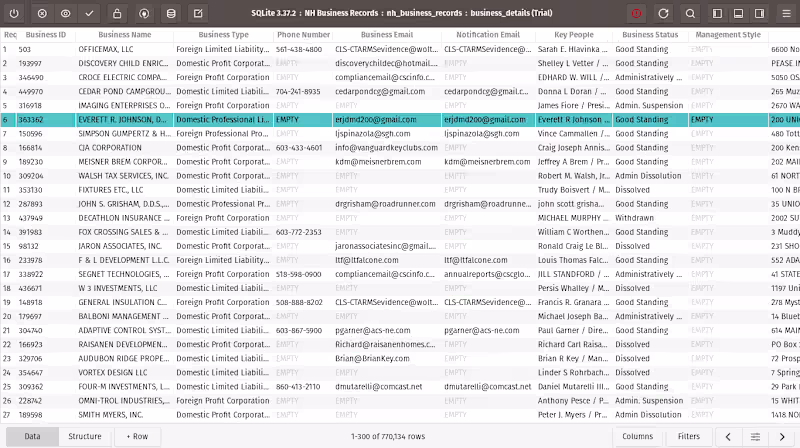Click phone number 704-241-8935
The height and width of the screenshot is (448, 800).
pyautogui.click(x=304, y=91)
